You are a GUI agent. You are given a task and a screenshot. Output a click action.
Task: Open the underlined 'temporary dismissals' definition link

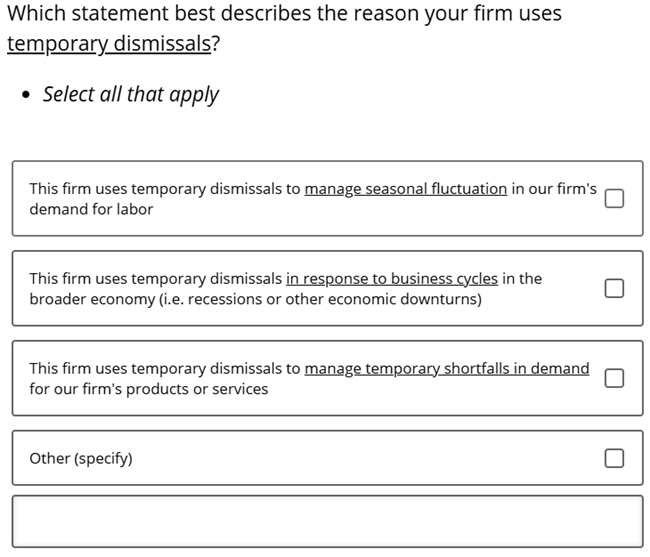108,45
